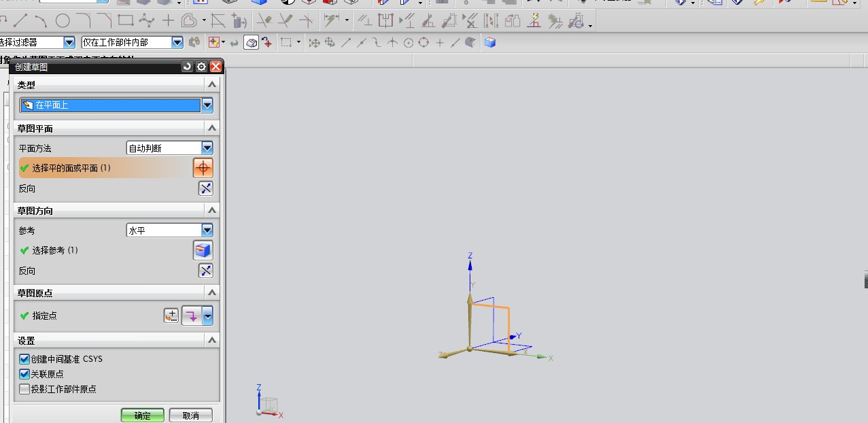Screen dimensions: 868x423
Task: Select the Circle sketch tool
Action: [x=62, y=20]
